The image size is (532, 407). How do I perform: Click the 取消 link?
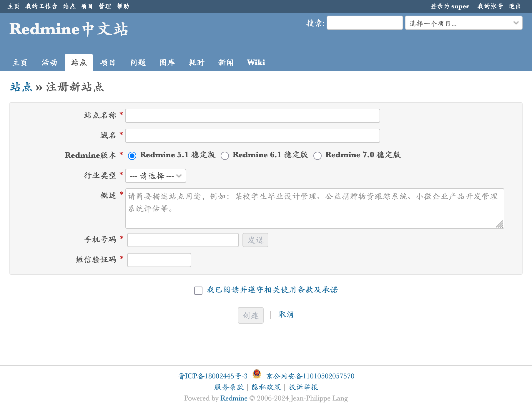(x=286, y=315)
